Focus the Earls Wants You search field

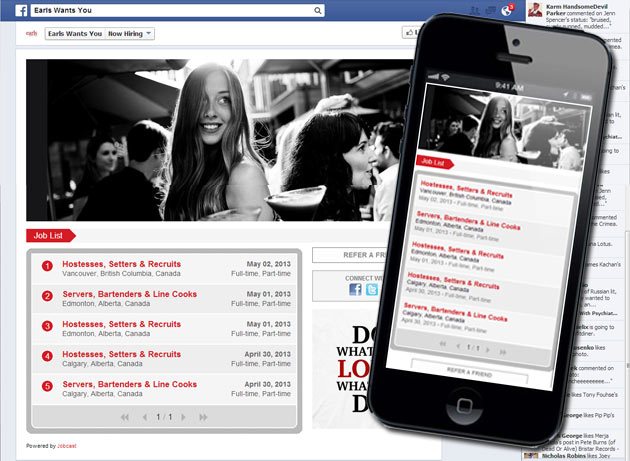[x=177, y=10]
